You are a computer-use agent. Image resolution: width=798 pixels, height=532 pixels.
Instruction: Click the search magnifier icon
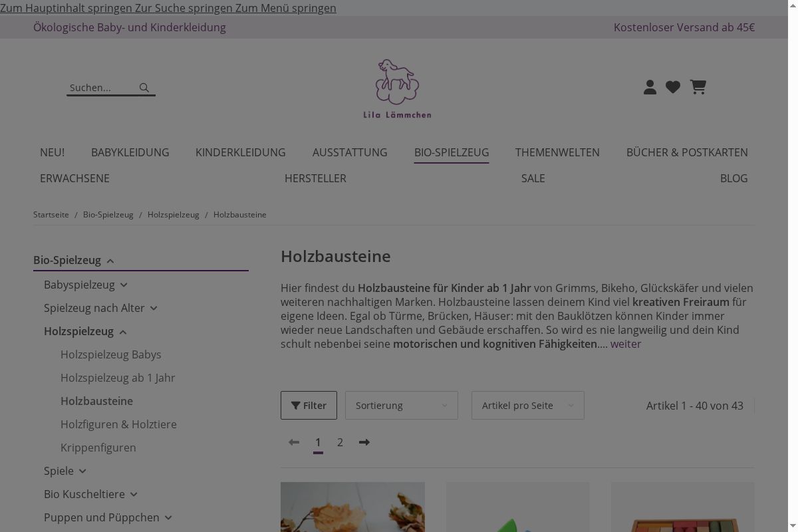(144, 88)
